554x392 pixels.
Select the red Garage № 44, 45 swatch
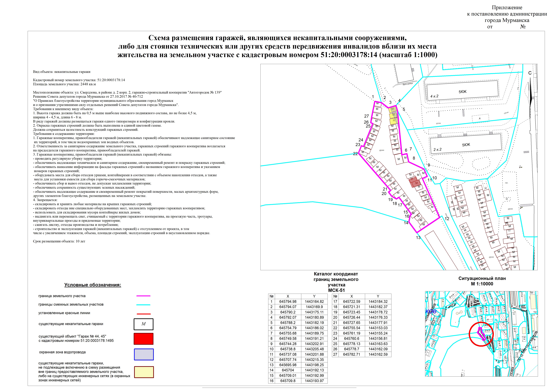pyautogui.click(x=144, y=339)
